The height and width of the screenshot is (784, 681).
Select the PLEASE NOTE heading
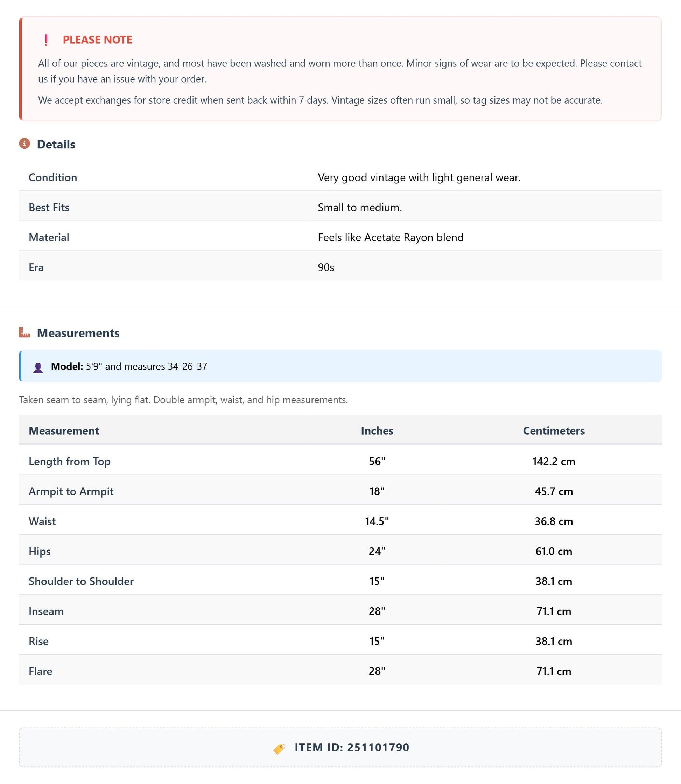click(97, 40)
